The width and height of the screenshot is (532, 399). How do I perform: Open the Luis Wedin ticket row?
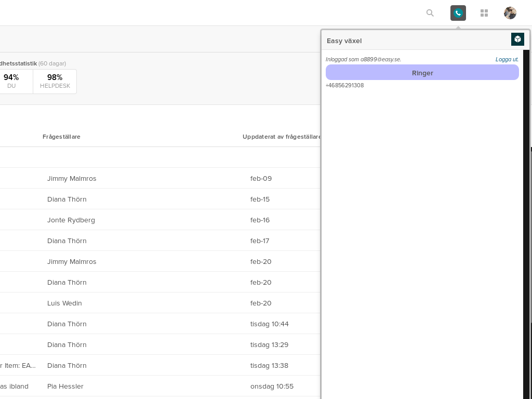point(64,303)
